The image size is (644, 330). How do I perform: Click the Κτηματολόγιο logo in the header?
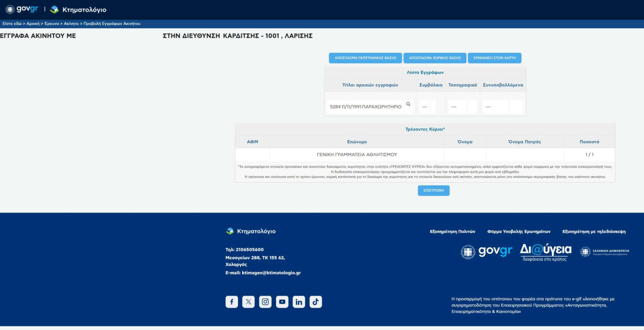(79, 10)
